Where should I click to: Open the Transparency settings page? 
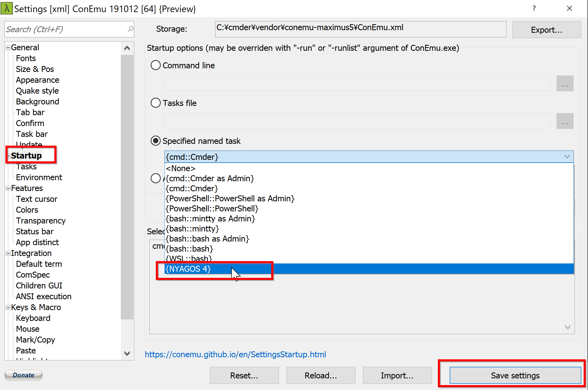[x=41, y=221]
